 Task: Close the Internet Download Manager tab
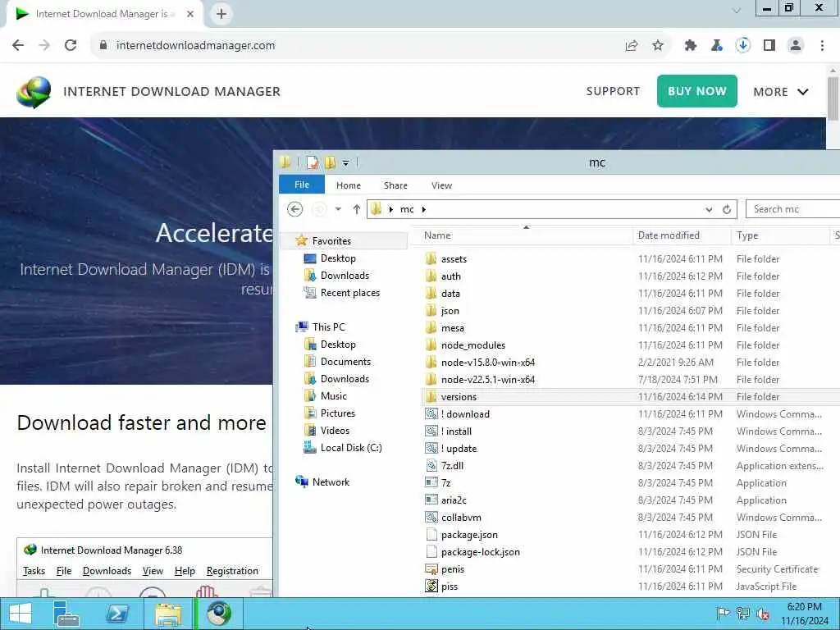click(190, 14)
